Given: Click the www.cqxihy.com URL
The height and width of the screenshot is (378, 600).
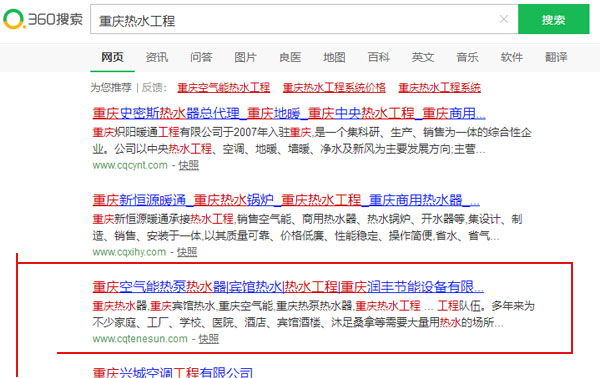Looking at the screenshot, I should 129,252.
